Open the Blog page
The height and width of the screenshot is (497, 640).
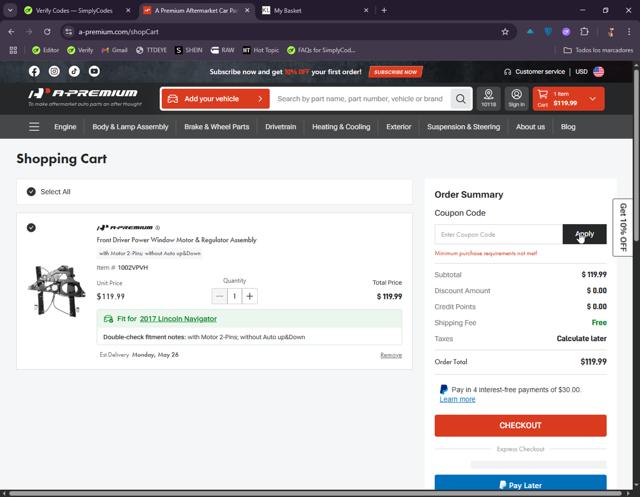tap(568, 127)
